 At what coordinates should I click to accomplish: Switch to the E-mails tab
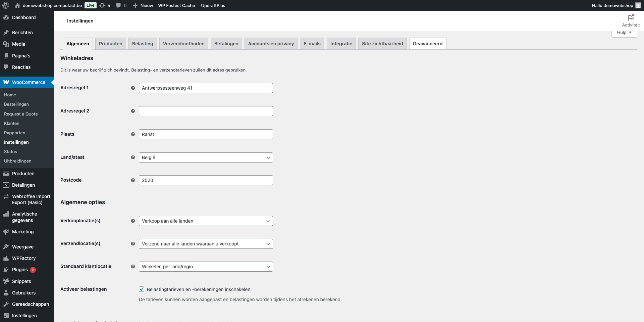[x=312, y=44]
